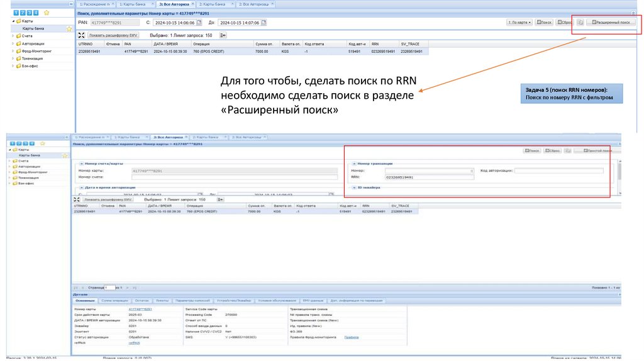The width and height of the screenshot is (644, 361).
Task: Open the '1: По карте' dropdown
Action: tap(520, 23)
